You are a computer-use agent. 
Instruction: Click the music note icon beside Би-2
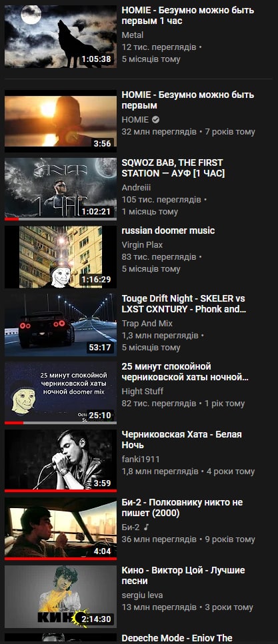coord(147,527)
